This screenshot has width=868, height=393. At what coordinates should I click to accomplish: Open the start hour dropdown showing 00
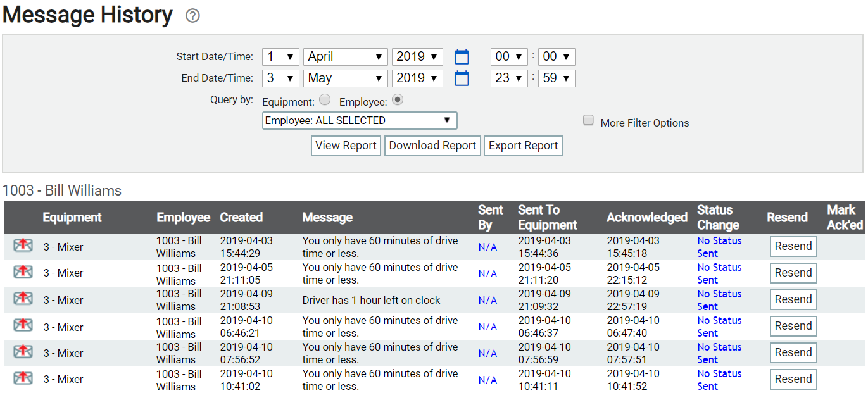click(x=509, y=57)
